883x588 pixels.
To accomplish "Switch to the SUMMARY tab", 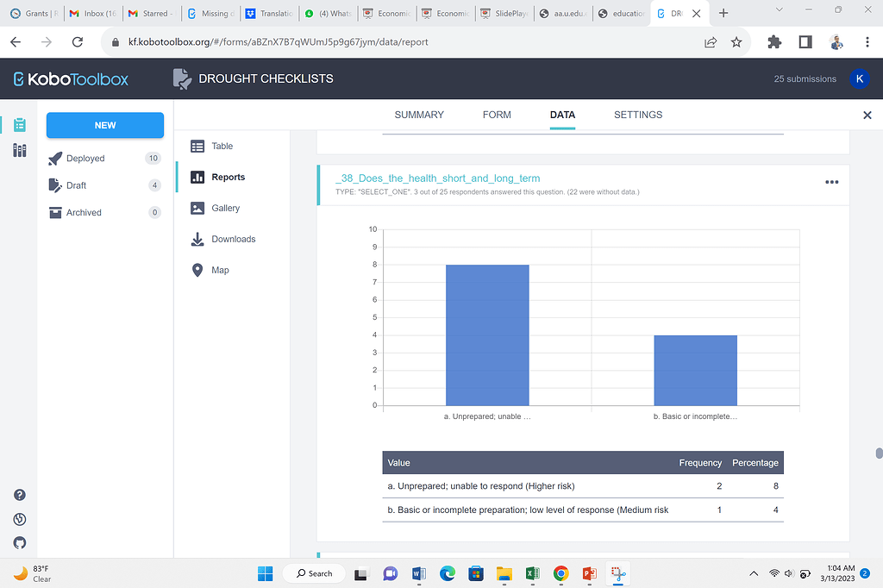I will tap(419, 115).
